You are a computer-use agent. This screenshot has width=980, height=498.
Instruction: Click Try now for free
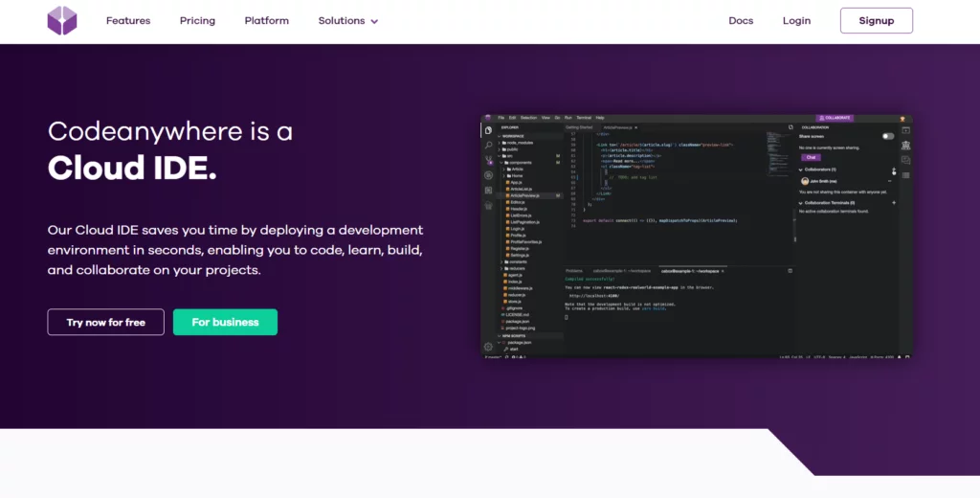click(105, 322)
